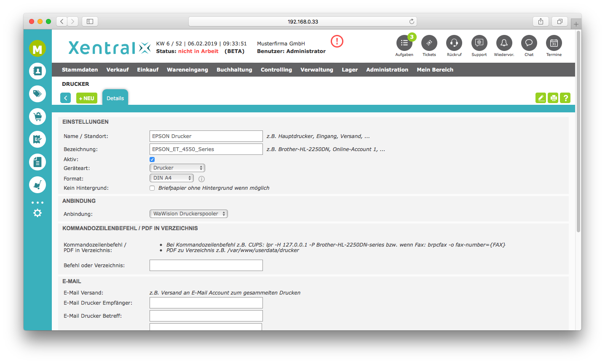This screenshot has width=605, height=364.
Task: Click the green printer icon
Action: [553, 98]
